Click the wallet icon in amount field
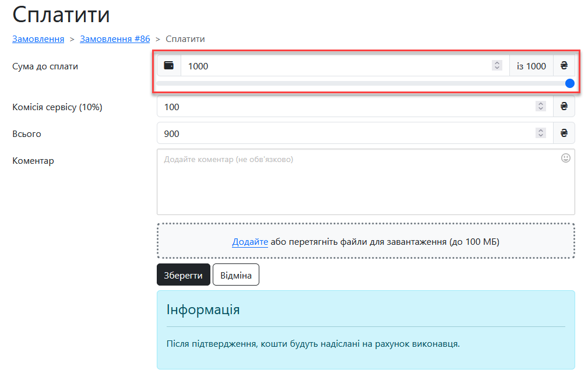Image resolution: width=588 pixels, height=380 pixels. coord(169,66)
